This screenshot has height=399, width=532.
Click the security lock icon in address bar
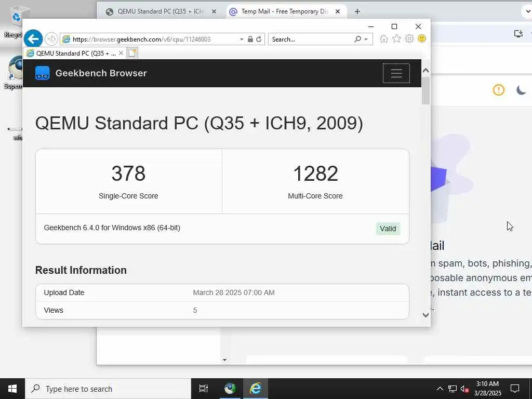tap(250, 39)
